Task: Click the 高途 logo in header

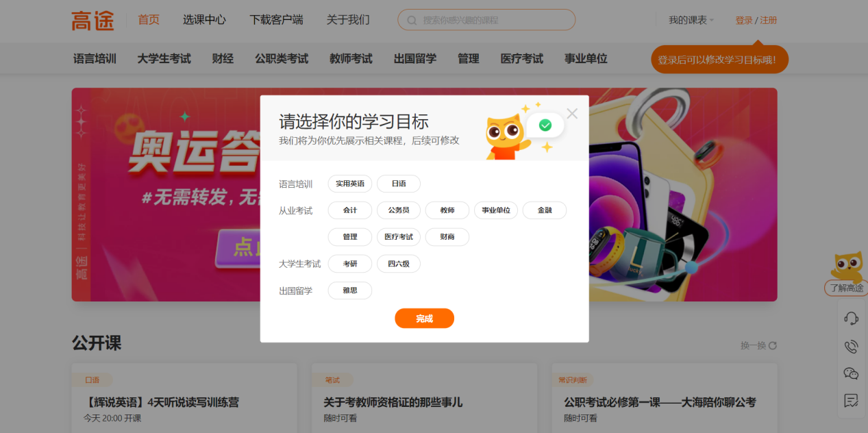Action: pyautogui.click(x=92, y=21)
